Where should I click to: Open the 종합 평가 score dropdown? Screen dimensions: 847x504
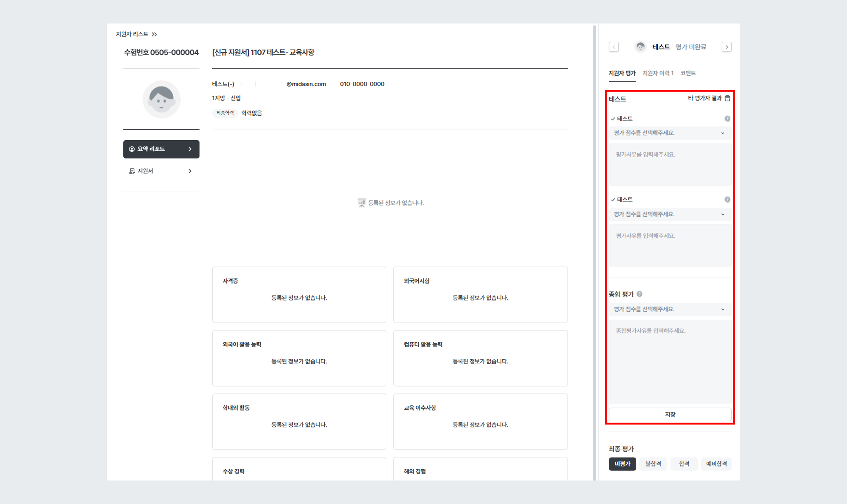pos(670,309)
